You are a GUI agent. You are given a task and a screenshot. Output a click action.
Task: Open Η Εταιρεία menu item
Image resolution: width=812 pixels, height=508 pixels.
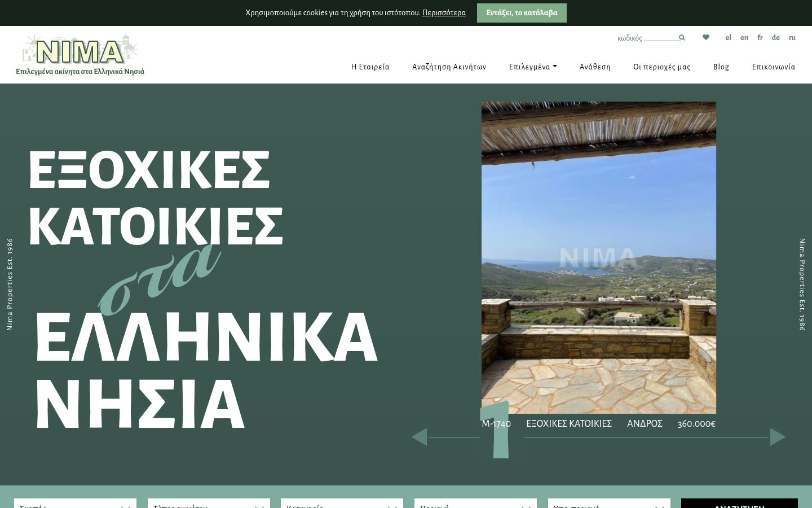(x=370, y=67)
